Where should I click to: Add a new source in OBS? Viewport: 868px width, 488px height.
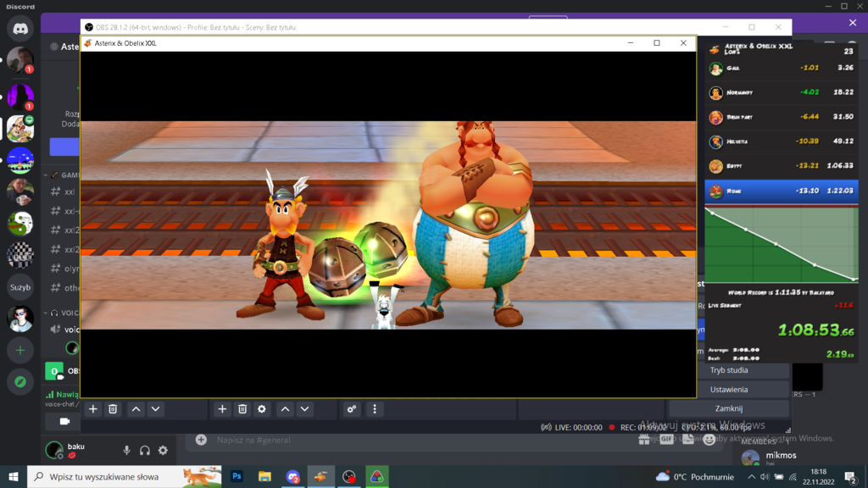pos(223,409)
